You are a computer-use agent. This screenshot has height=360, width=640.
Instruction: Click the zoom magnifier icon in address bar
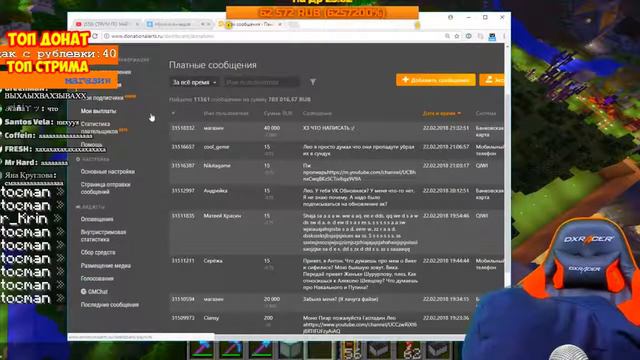[447, 36]
